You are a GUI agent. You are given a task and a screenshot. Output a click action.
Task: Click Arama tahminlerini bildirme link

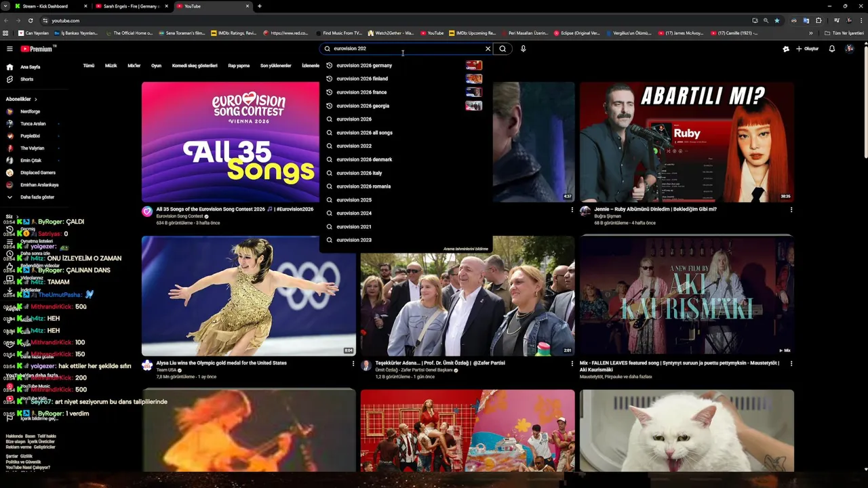[x=466, y=249]
